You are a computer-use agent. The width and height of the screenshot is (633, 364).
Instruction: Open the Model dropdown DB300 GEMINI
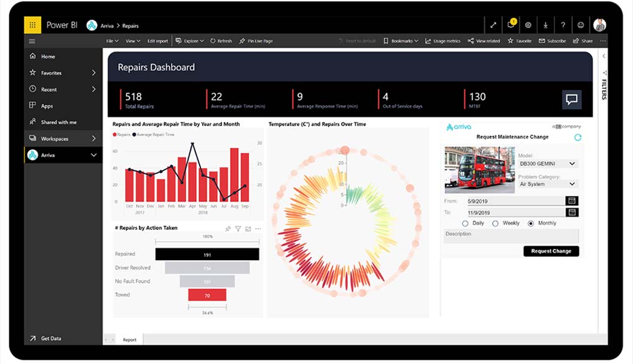point(548,164)
